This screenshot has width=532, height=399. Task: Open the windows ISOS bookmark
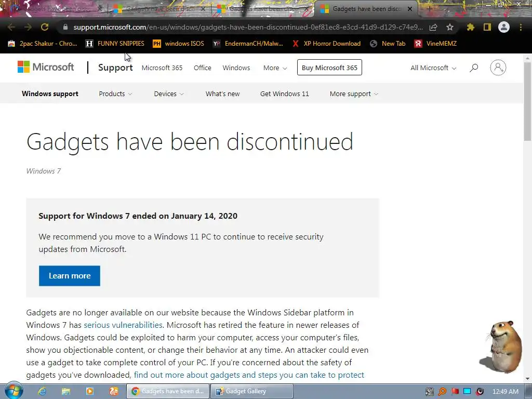point(179,44)
